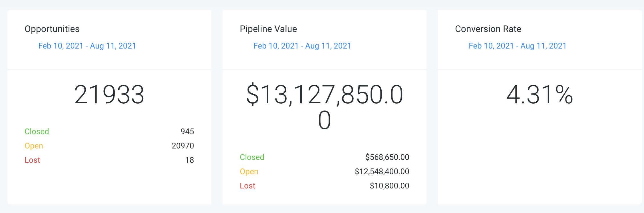Open the Opportunities date range picker
Viewport: 644px width, 213px height.
pos(87,46)
